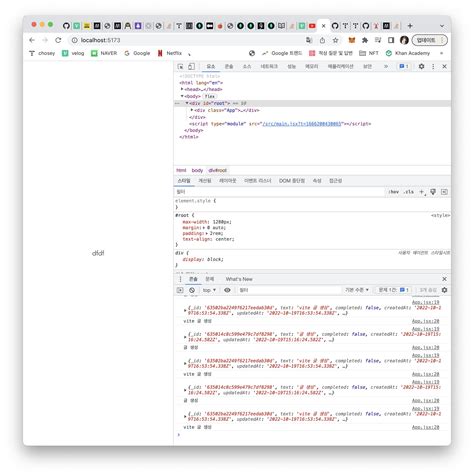Click the console filter input field

289,290
